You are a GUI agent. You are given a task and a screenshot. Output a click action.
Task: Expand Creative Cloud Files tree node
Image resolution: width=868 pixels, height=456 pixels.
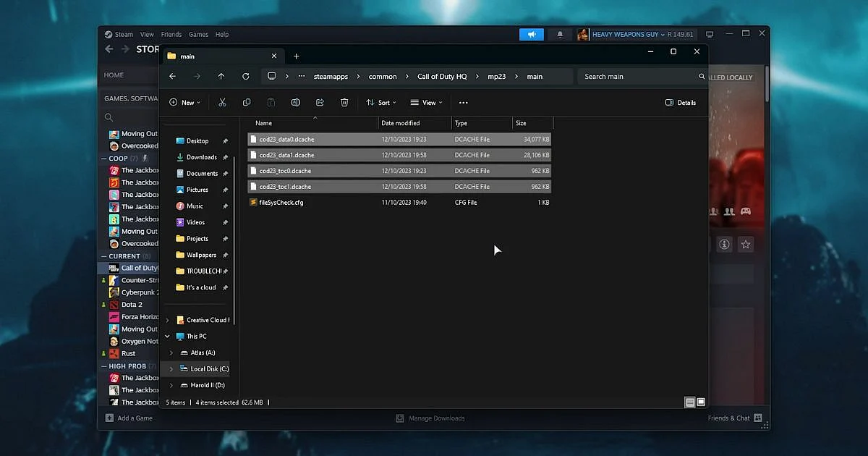coord(168,320)
